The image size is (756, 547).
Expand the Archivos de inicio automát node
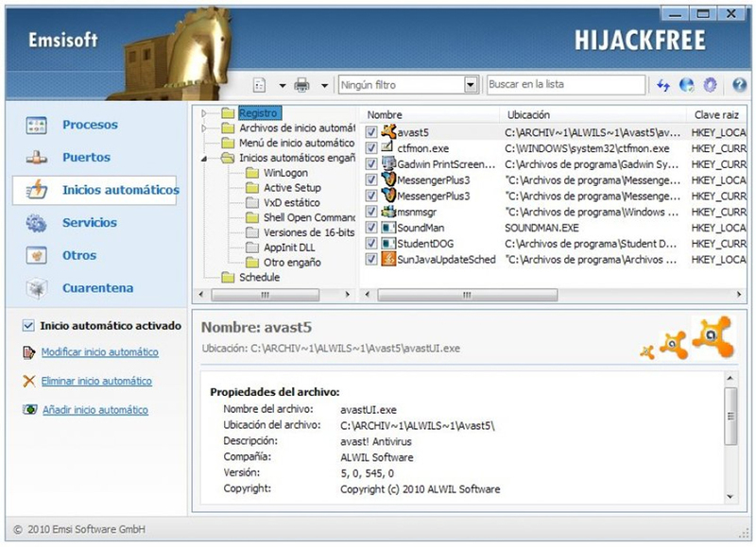click(x=204, y=128)
